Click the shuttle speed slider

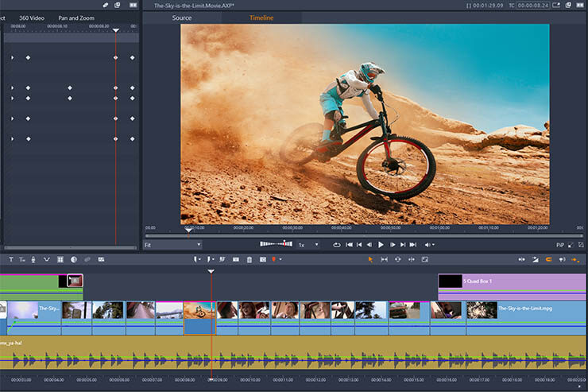click(x=277, y=244)
